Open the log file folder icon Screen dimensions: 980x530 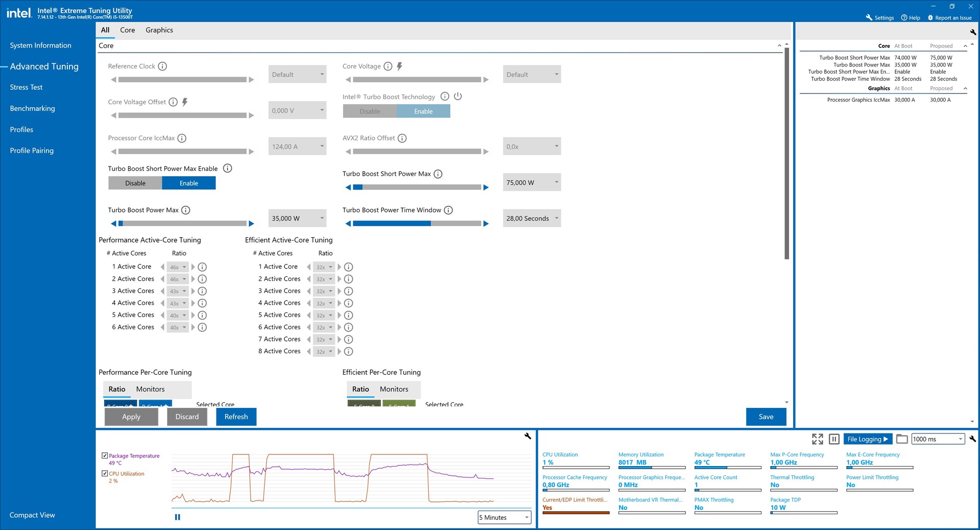click(902, 439)
